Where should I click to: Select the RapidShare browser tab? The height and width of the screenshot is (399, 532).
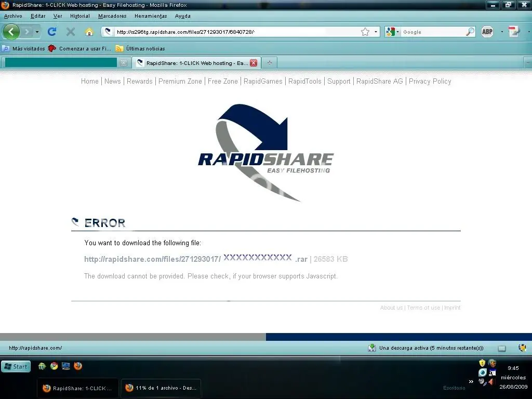pyautogui.click(x=192, y=62)
